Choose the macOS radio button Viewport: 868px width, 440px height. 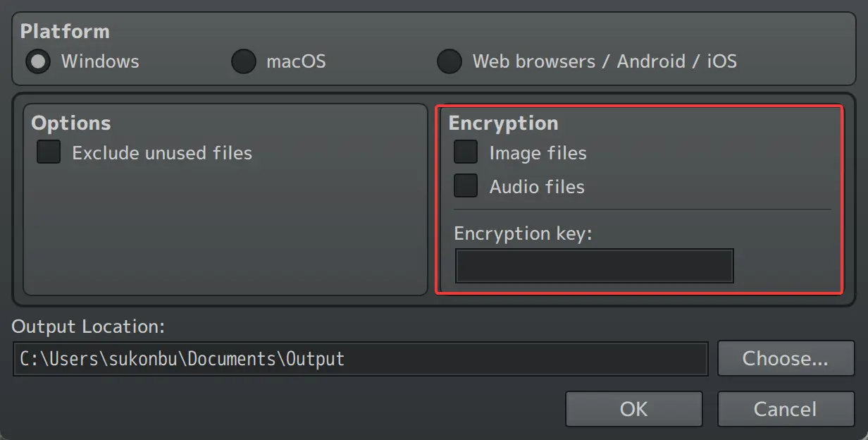pyautogui.click(x=243, y=61)
